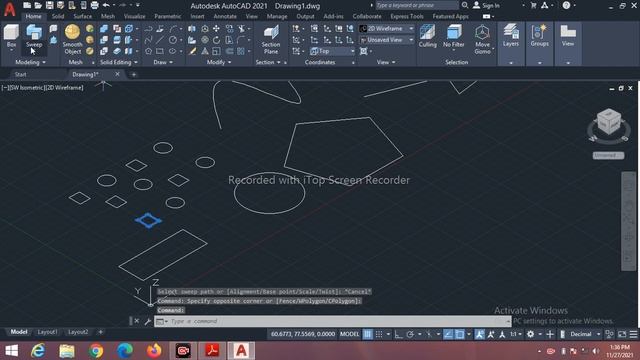Image resolution: width=640 pixels, height=360 pixels.
Task: Open the Groups panel button
Action: pos(540,36)
